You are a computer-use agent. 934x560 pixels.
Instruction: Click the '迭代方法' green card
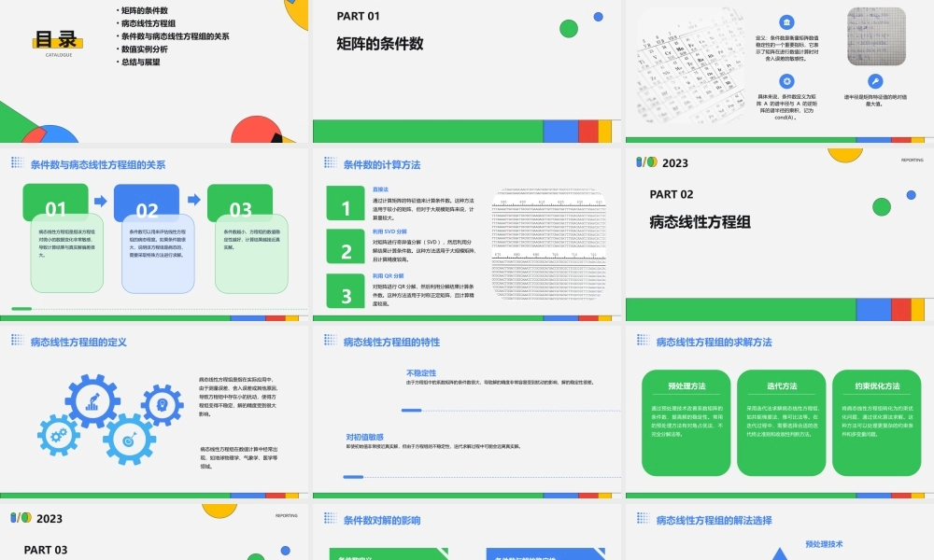(782, 423)
